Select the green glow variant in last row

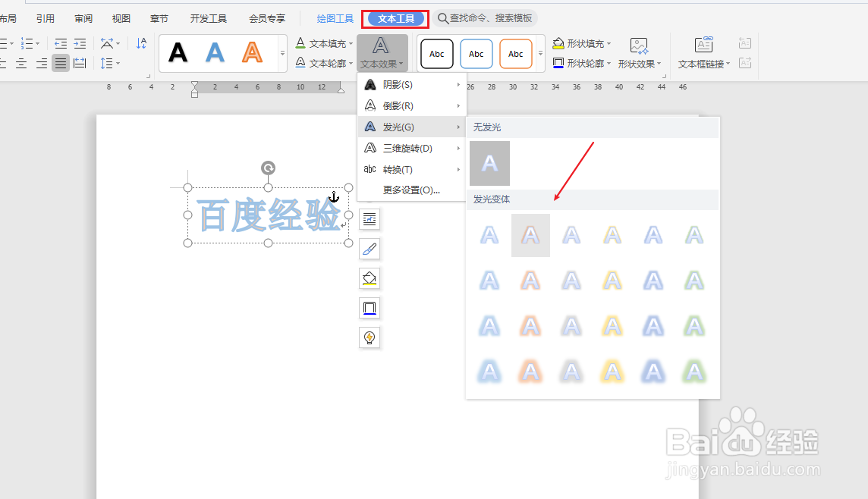[694, 372]
